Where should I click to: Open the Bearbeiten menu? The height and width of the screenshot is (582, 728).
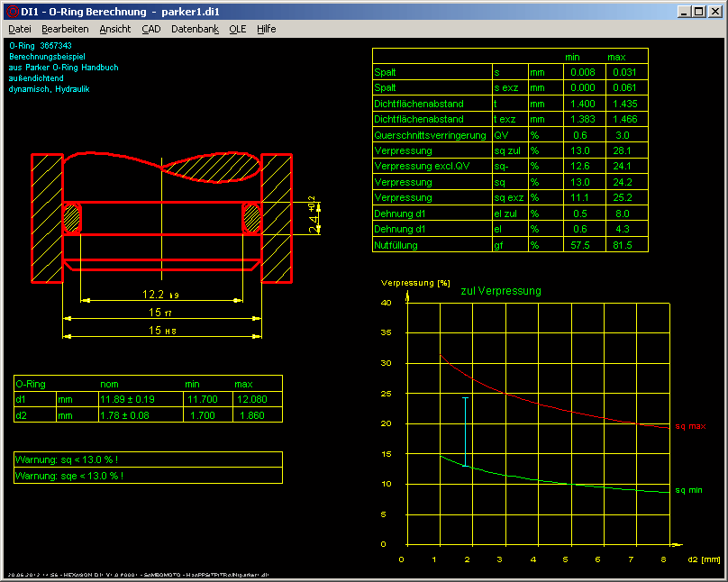point(65,29)
